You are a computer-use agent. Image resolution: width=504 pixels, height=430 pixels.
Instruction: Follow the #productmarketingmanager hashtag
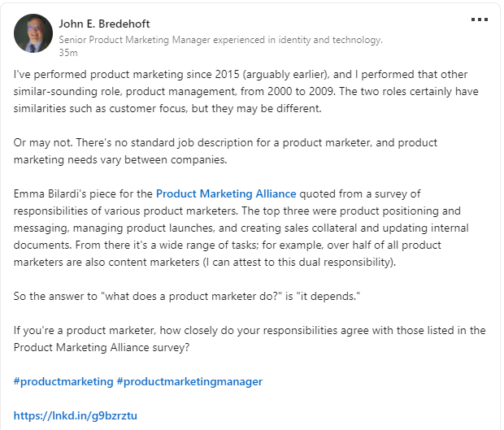[189, 381]
